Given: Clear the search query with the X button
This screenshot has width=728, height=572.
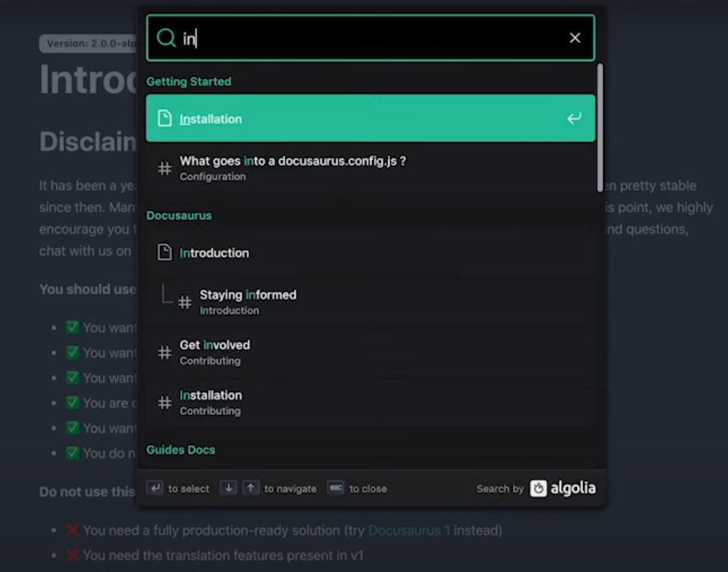Looking at the screenshot, I should (575, 38).
